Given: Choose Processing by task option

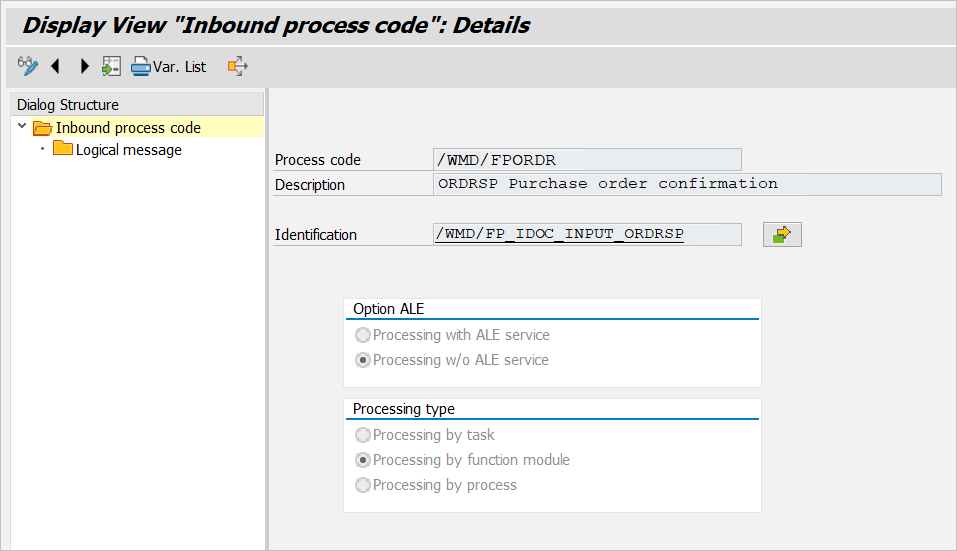Looking at the screenshot, I should [x=363, y=435].
